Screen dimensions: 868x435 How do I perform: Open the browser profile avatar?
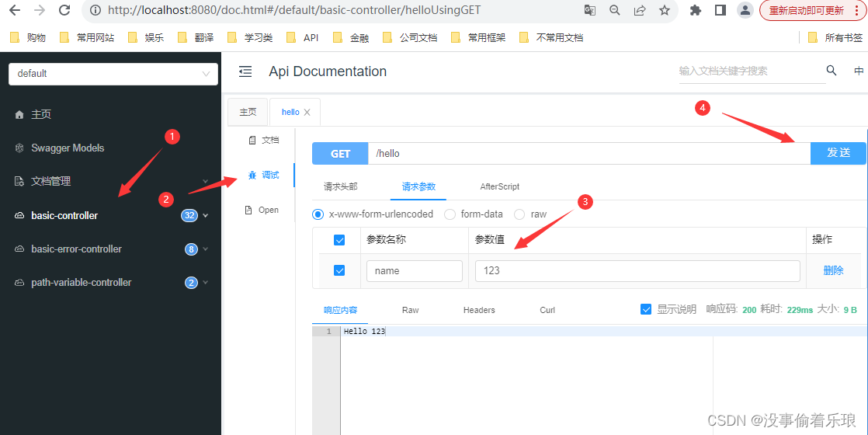pos(745,10)
